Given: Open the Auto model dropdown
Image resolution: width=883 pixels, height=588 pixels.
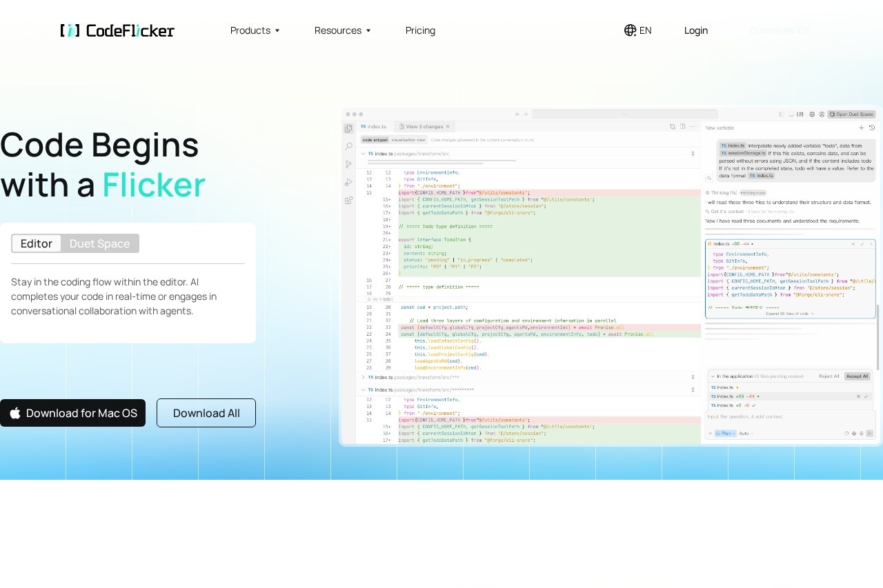Looking at the screenshot, I should [746, 434].
